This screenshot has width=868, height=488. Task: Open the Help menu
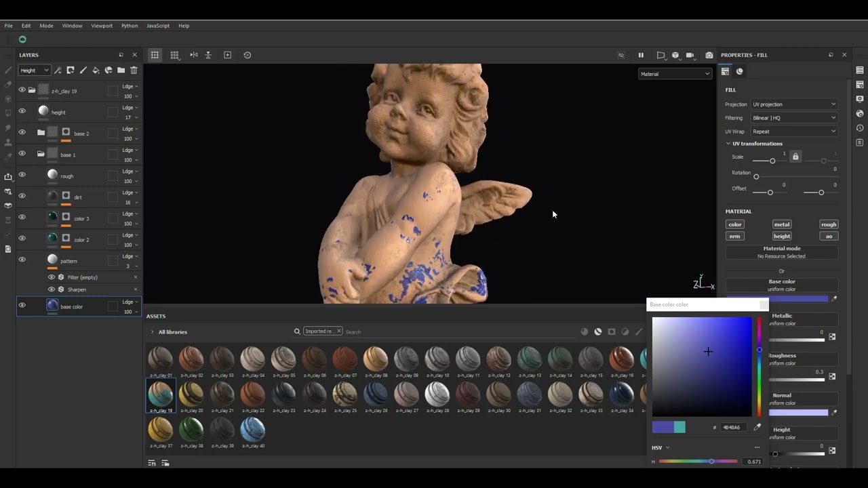[x=184, y=26]
